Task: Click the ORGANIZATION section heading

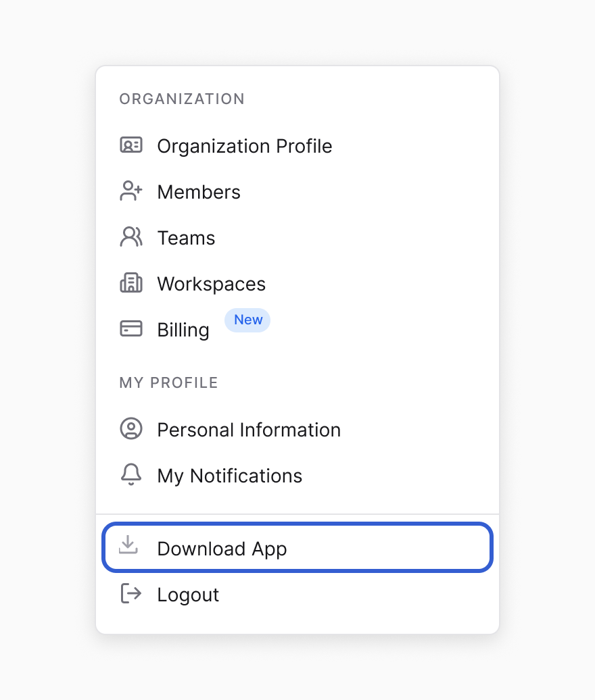Action: [182, 99]
